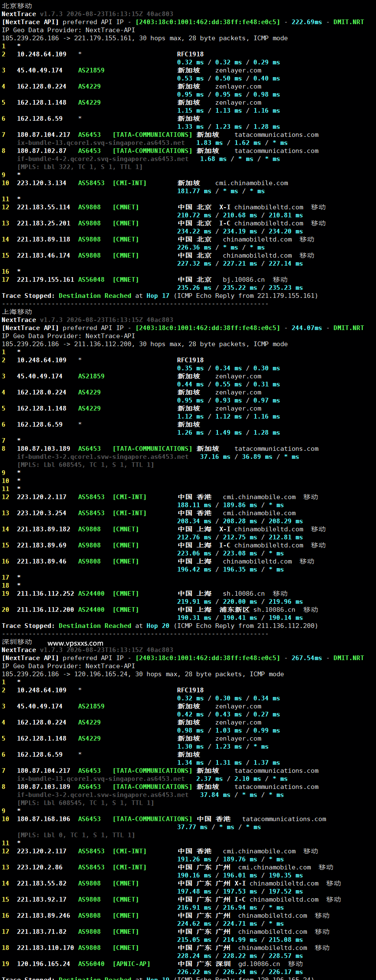This screenshot has width=376, height=980.
Task: Click hop IP 180.87.168.106
Action: [x=44, y=819]
